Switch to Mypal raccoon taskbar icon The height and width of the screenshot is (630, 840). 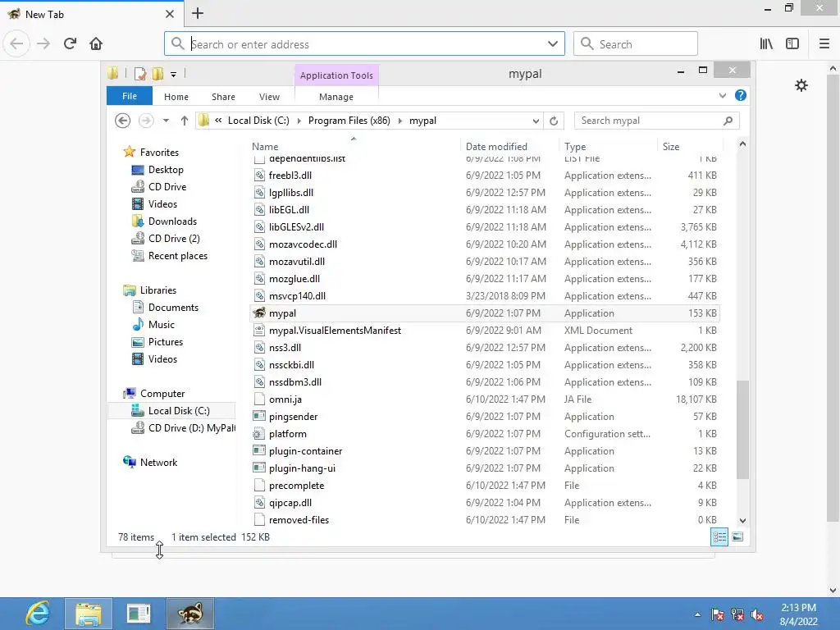[x=190, y=614]
